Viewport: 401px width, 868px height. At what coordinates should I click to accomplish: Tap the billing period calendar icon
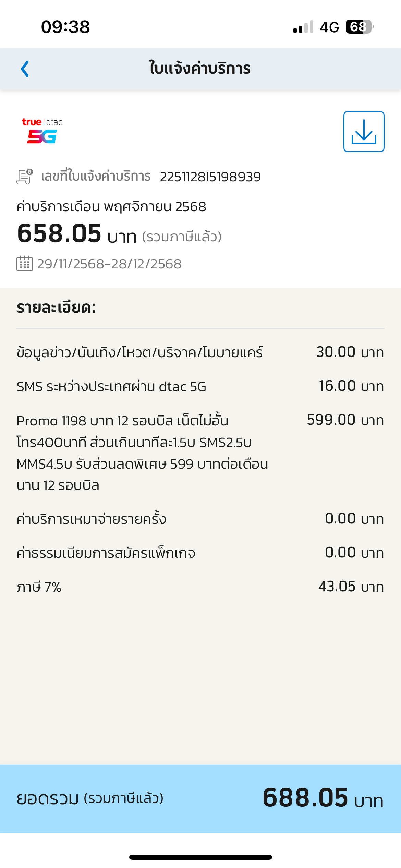25,264
